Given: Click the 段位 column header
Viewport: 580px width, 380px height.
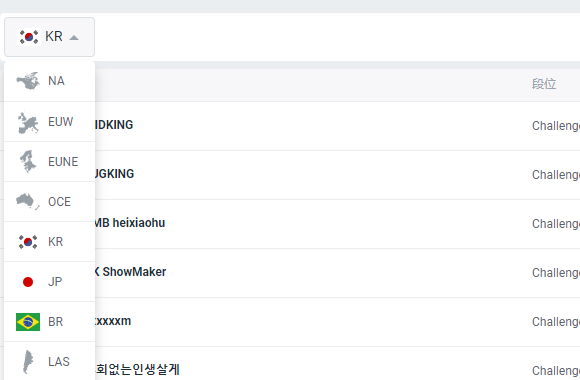Looking at the screenshot, I should coord(544,84).
